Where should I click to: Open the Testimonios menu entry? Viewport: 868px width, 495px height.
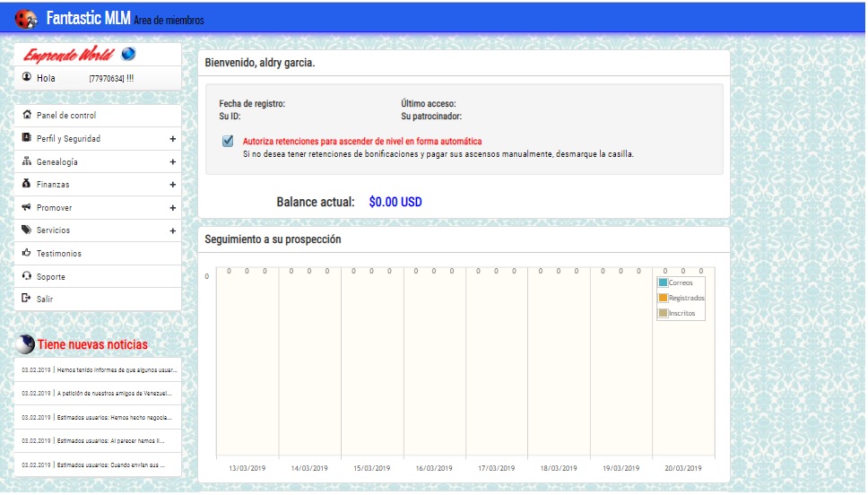tap(58, 254)
